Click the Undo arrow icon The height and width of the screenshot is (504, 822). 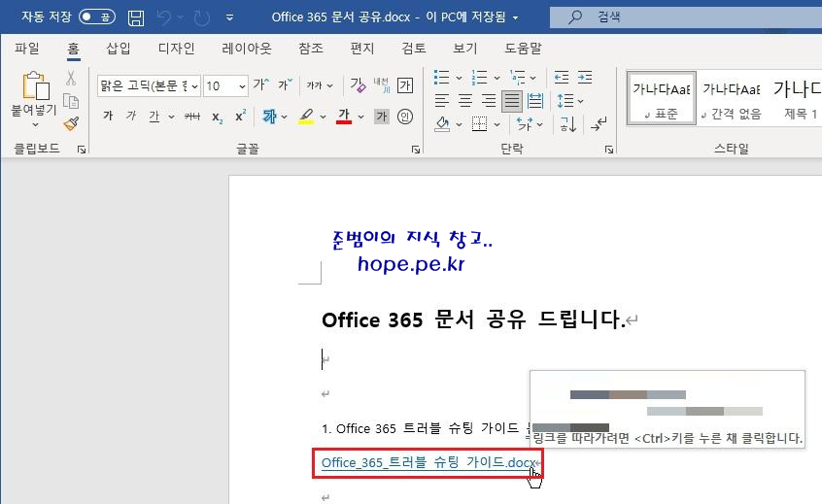[x=164, y=17]
